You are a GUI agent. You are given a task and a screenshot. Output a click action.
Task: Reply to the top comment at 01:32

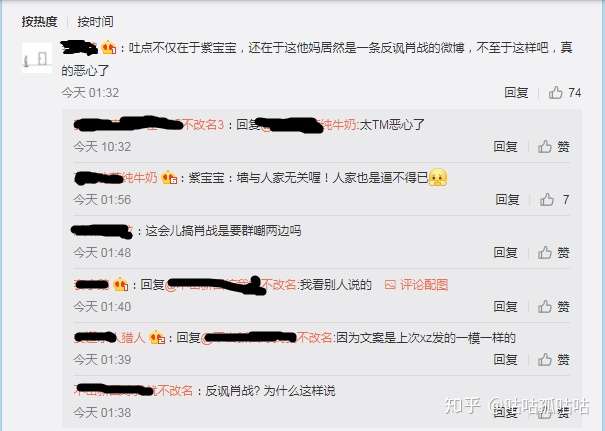tap(516, 93)
